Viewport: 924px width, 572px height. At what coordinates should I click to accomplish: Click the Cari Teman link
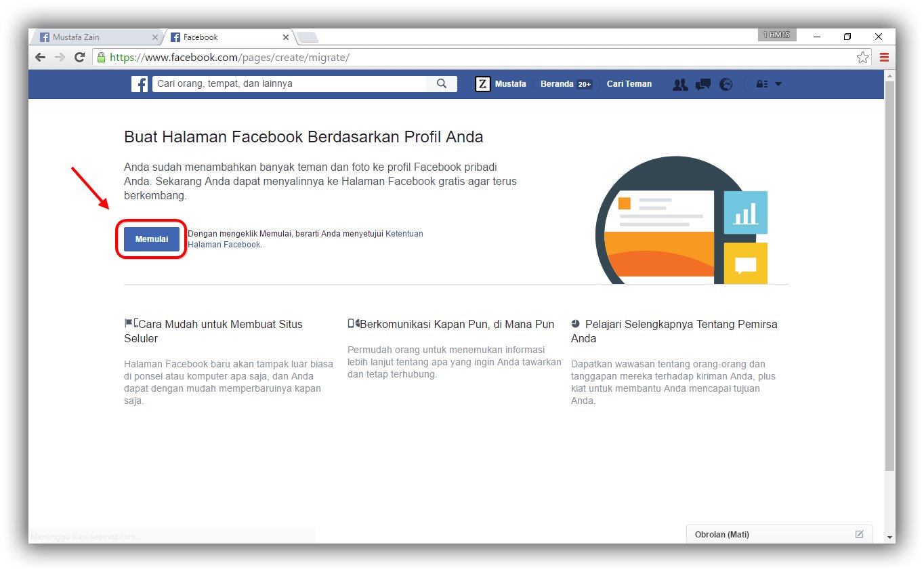pyautogui.click(x=629, y=84)
